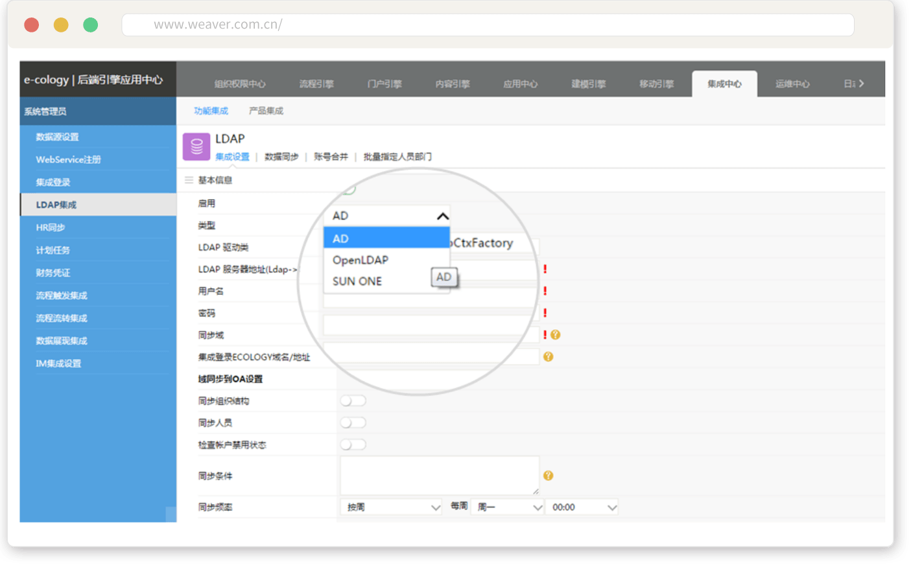Switch to the 流程引擎 top tab
The width and height of the screenshot is (924, 567).
(x=316, y=84)
